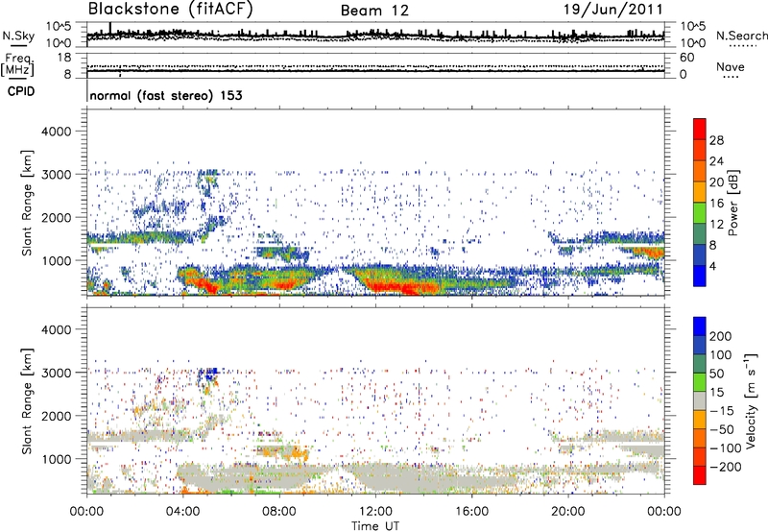Select the 'CPID' label
The width and height of the screenshot is (768, 532).
click(x=21, y=91)
